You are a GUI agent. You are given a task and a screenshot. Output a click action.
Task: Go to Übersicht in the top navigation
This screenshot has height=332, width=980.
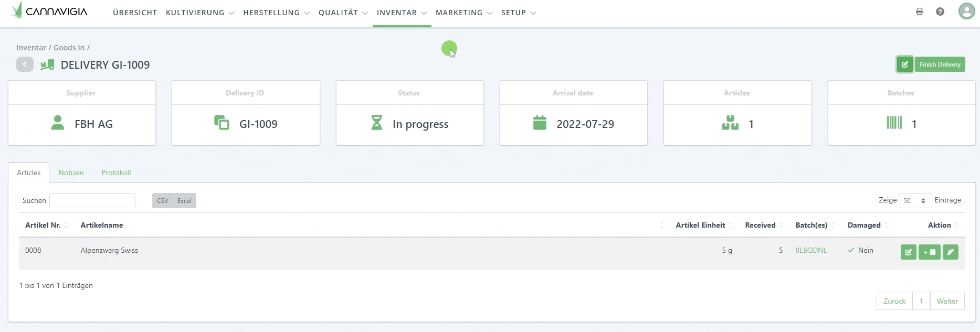[135, 13]
